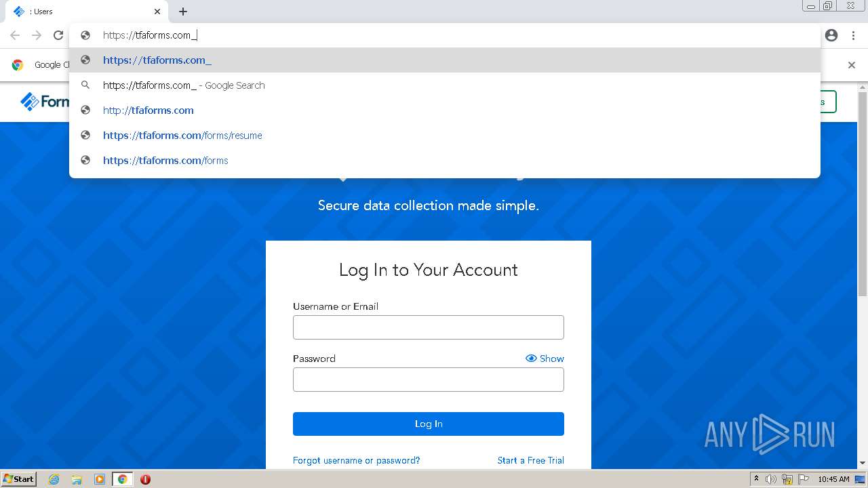Click the Log In button
Viewport: 868px width, 488px height.
click(x=429, y=424)
